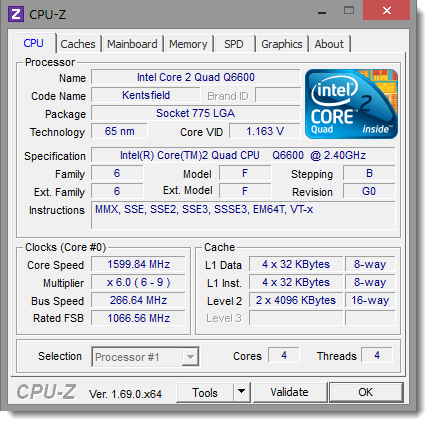The width and height of the screenshot is (432, 426).
Task: Click the Validate button
Action: [289, 392]
